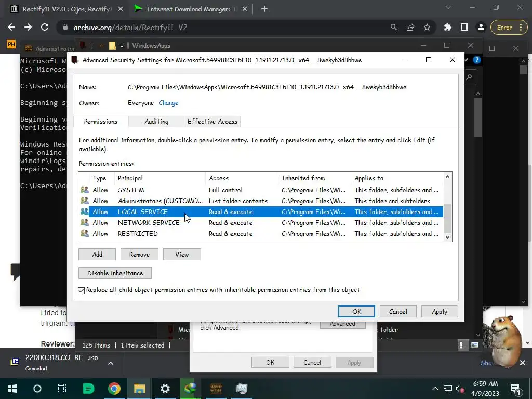The image size is (532, 399).
Task: Click the Advanced button in Properties dialog
Action: [x=343, y=324]
